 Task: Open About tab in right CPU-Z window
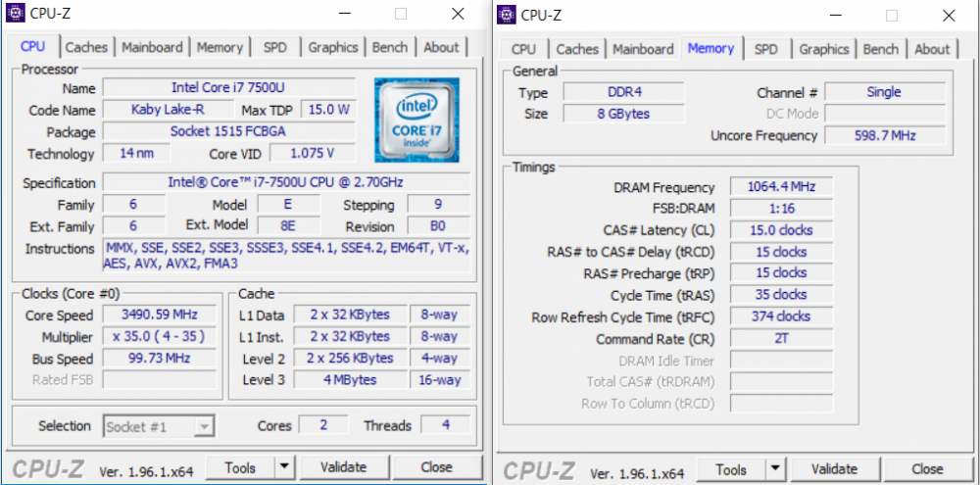point(932,49)
